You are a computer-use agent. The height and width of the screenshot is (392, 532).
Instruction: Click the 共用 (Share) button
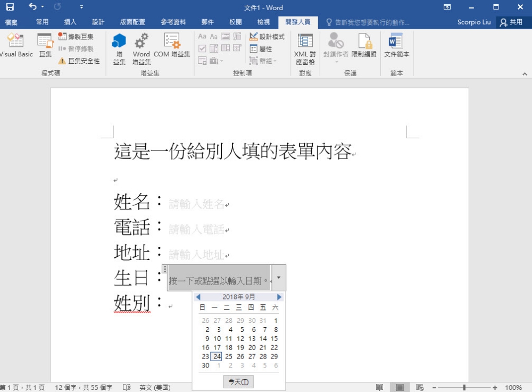[x=512, y=22]
